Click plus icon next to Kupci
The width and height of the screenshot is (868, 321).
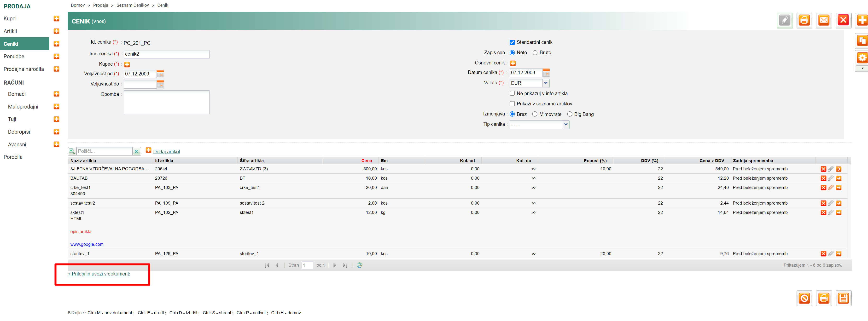[57, 18]
